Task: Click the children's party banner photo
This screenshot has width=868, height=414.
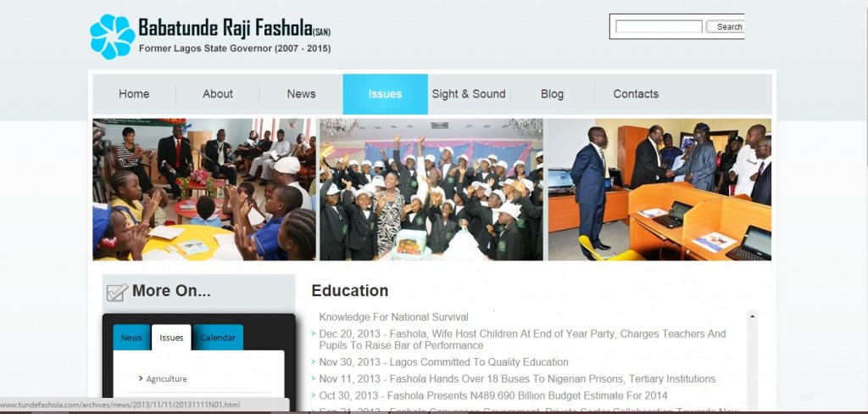Action: (x=431, y=189)
